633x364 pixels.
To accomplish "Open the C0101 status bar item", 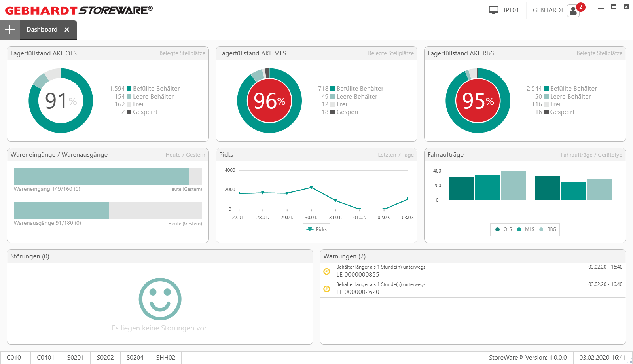I will click(x=15, y=358).
